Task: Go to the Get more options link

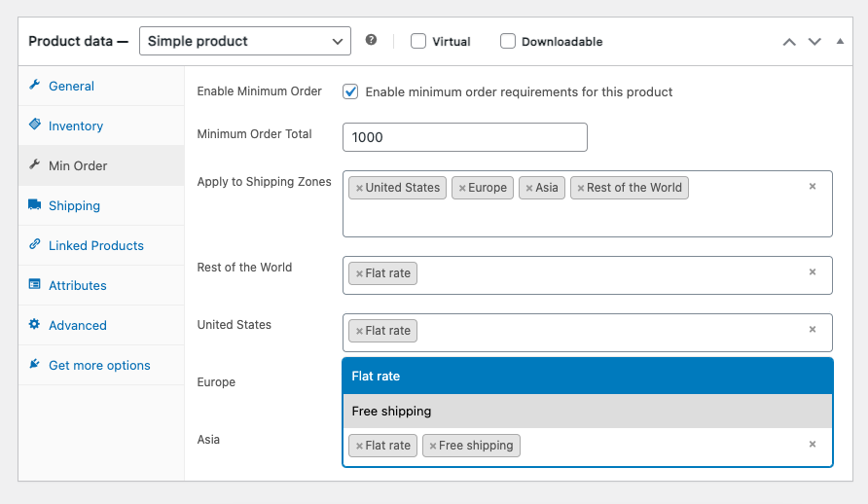Action: click(99, 365)
